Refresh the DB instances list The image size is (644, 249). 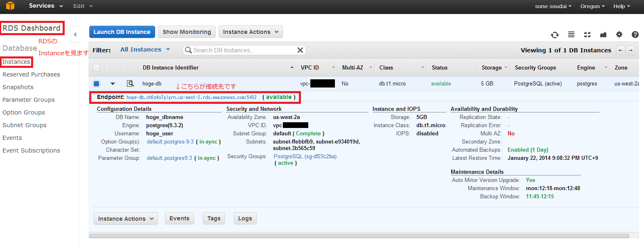pos(555,35)
